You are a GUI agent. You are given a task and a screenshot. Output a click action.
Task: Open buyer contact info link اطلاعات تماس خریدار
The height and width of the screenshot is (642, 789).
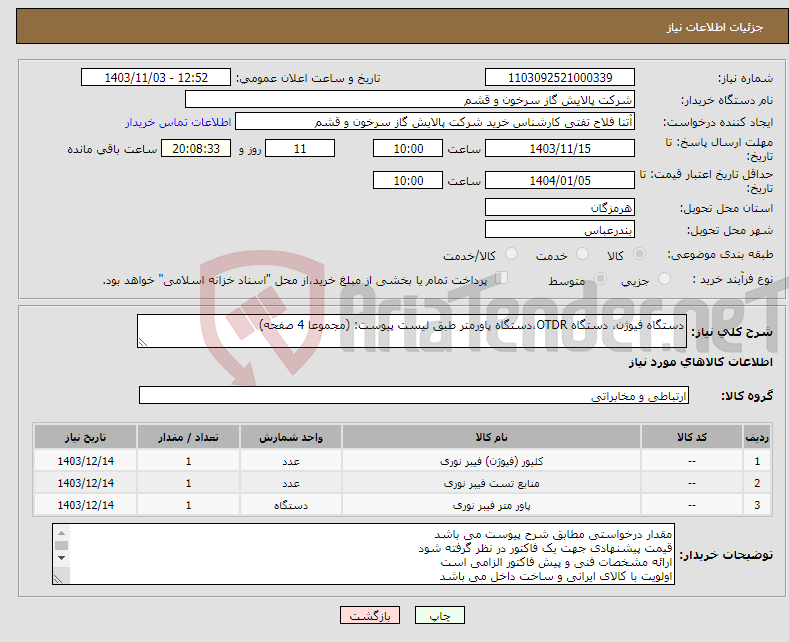[x=178, y=122]
